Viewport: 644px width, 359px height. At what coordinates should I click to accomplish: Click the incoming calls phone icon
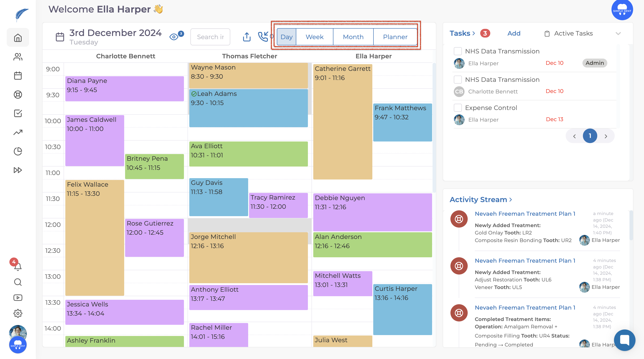click(263, 37)
